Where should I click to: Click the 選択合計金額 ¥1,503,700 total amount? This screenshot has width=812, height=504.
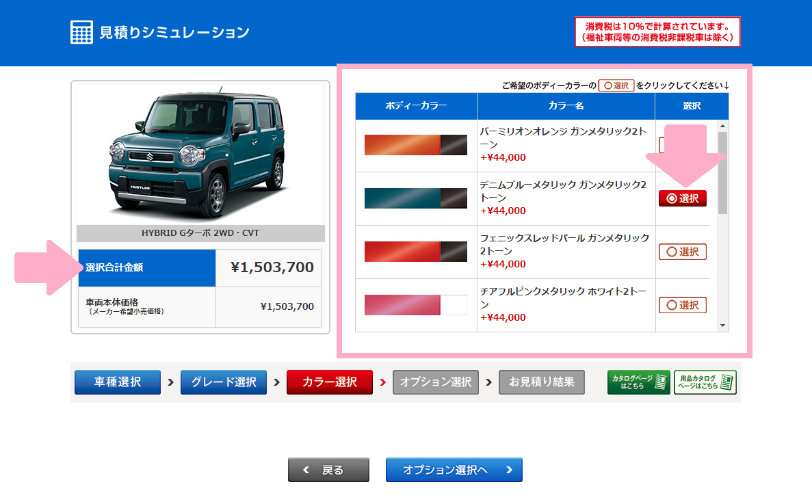pyautogui.click(x=272, y=267)
